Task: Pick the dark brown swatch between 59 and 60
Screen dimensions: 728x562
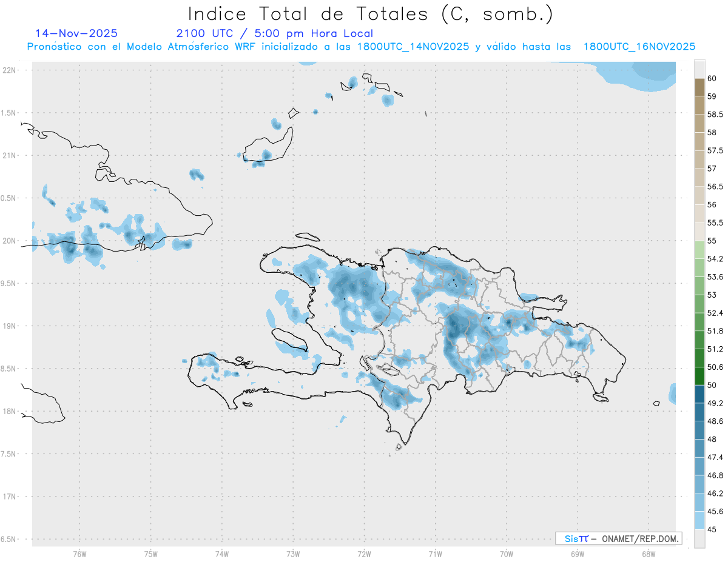Action: click(699, 87)
